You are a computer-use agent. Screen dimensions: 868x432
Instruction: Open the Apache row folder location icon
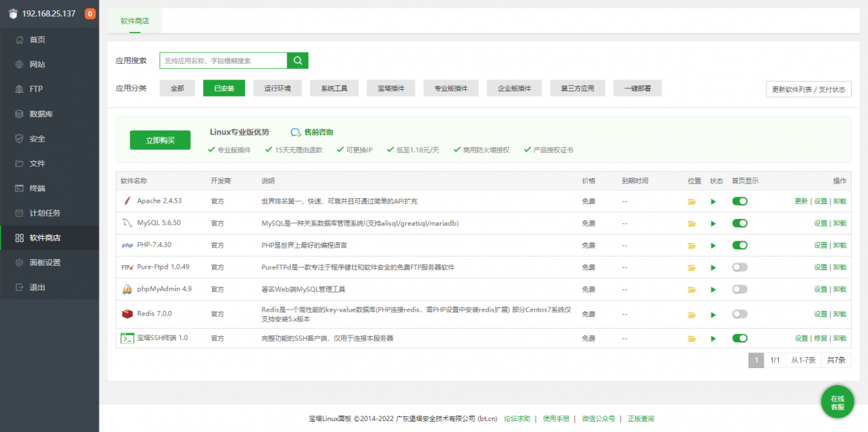click(x=691, y=202)
